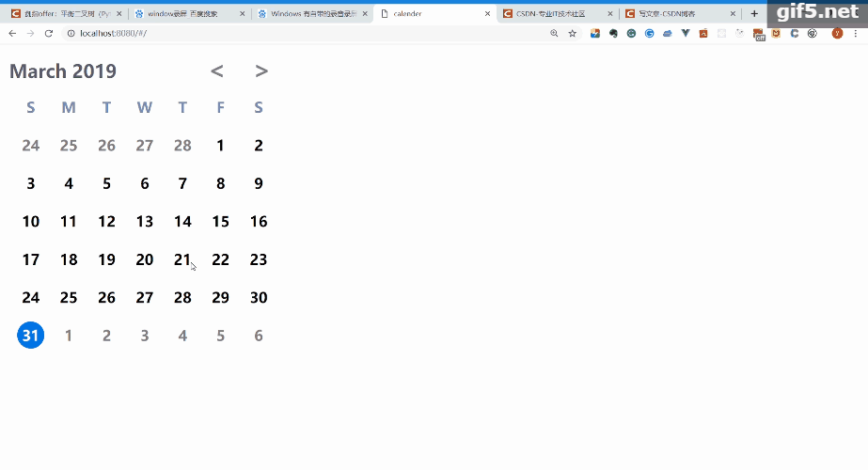Select greyed-out February 25 date

click(69, 146)
